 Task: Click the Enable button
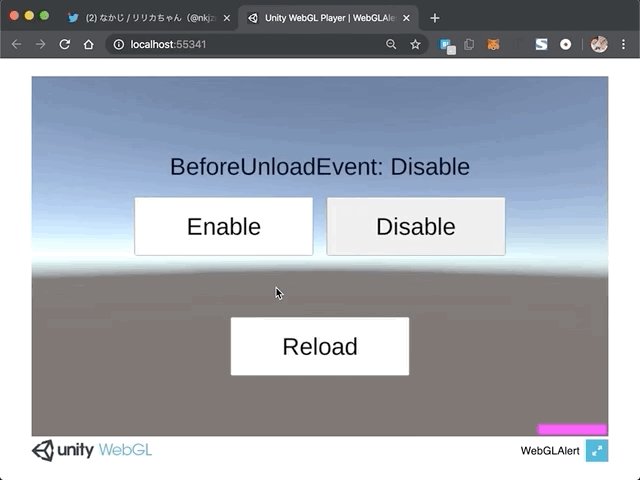(x=224, y=227)
